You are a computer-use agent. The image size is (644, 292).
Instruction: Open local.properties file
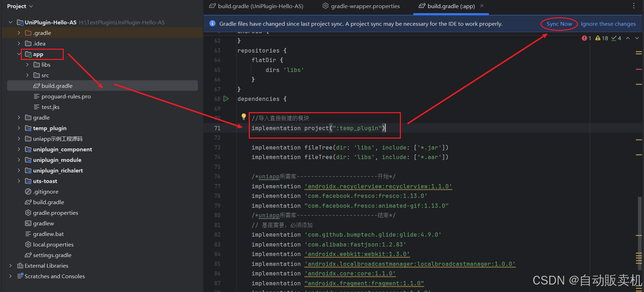tap(53, 244)
